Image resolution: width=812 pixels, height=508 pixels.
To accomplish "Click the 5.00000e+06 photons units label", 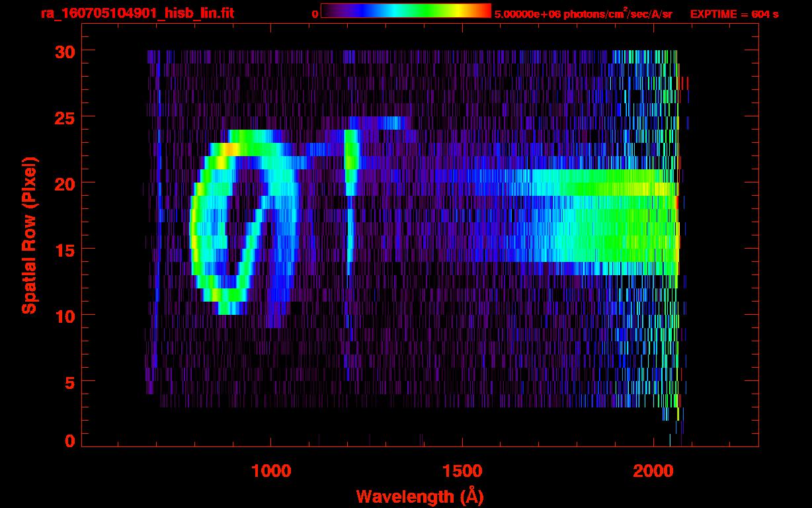I will click(583, 13).
